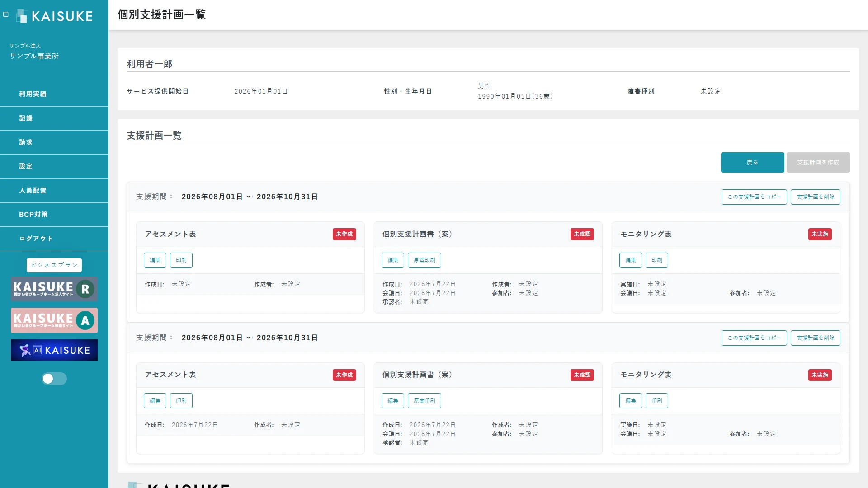Print the first plan's アセスメント表
The image size is (868, 488).
(181, 260)
